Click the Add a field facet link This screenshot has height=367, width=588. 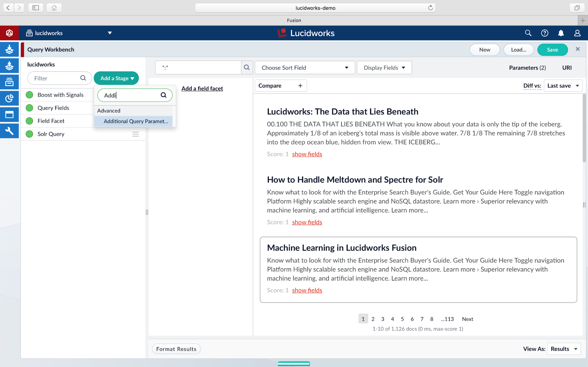[x=202, y=88]
